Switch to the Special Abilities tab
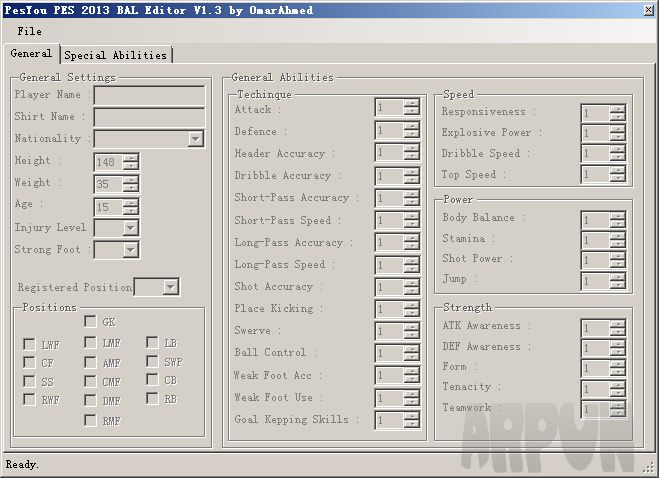Viewport: 659px width, 478px height. [x=116, y=55]
